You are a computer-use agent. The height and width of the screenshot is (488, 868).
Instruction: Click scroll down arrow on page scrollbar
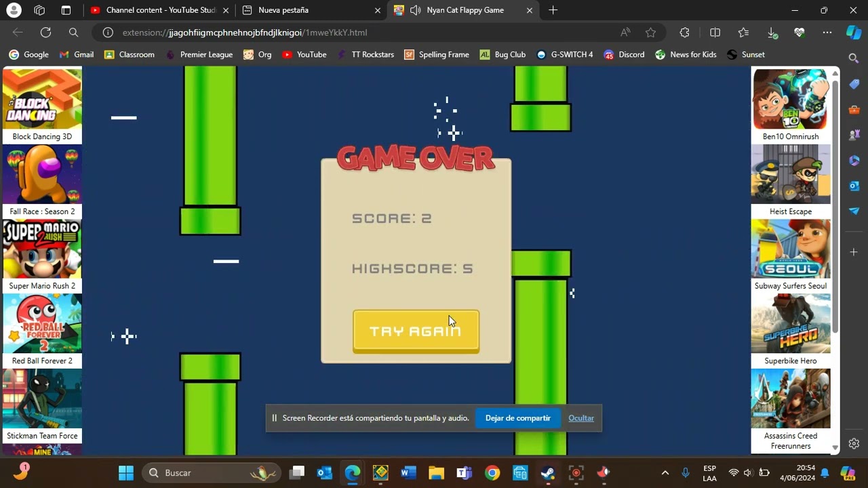coord(835,448)
